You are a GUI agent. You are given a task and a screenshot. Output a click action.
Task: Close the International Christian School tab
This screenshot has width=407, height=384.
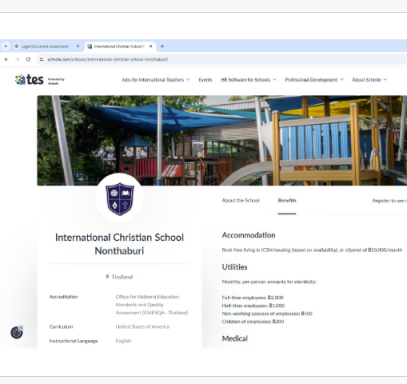[x=151, y=46]
